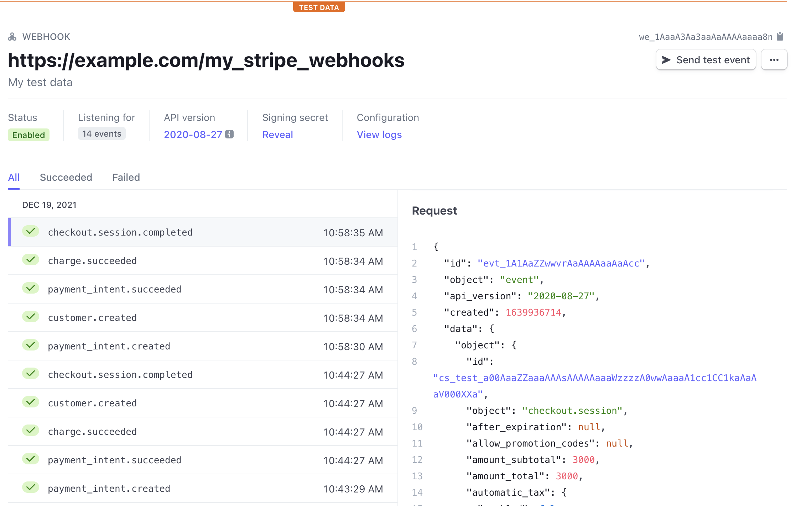Viewport: 812px width, 506px height.
Task: Click the "checkout.session" object value
Action: [x=572, y=411]
